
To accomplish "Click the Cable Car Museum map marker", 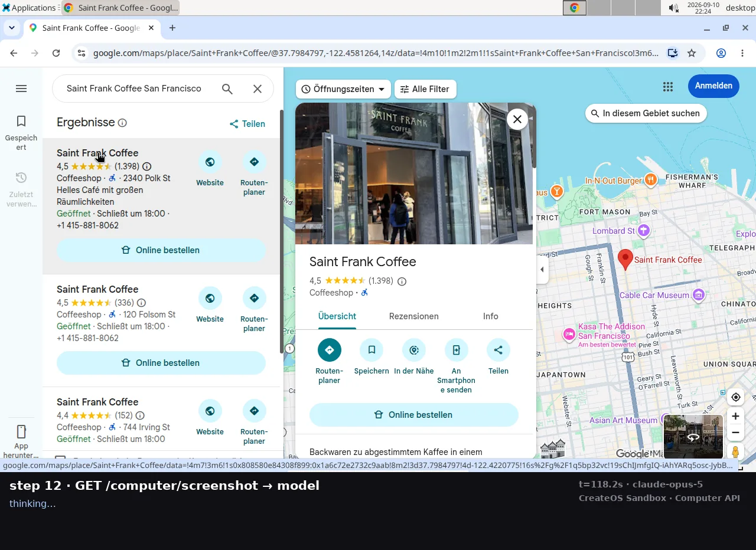I will [699, 294].
